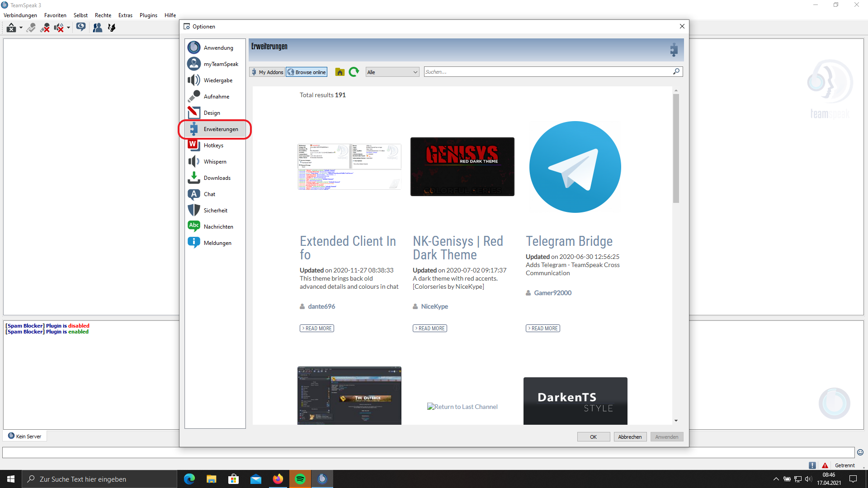Viewport: 868px width, 488px height.
Task: Open the Plugins menu
Action: point(148,15)
